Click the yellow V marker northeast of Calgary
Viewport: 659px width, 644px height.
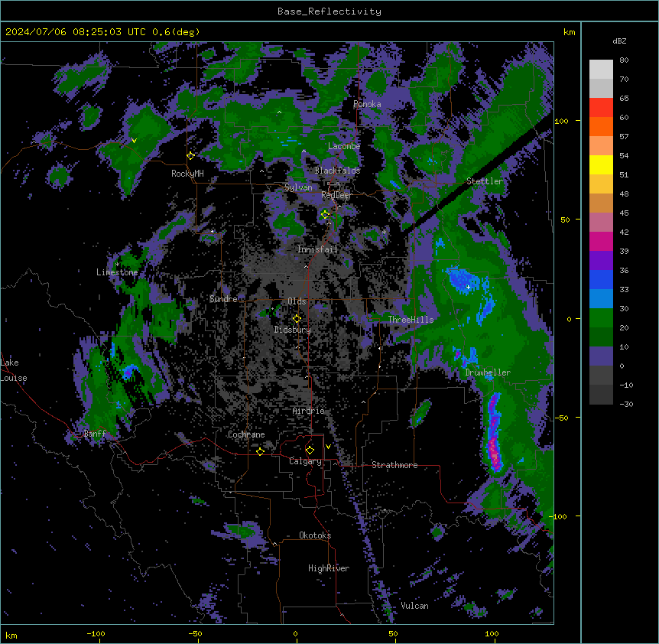tap(328, 447)
